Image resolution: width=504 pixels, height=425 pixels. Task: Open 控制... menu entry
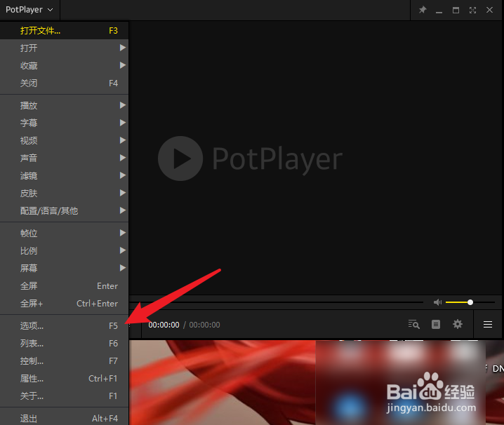(x=65, y=360)
